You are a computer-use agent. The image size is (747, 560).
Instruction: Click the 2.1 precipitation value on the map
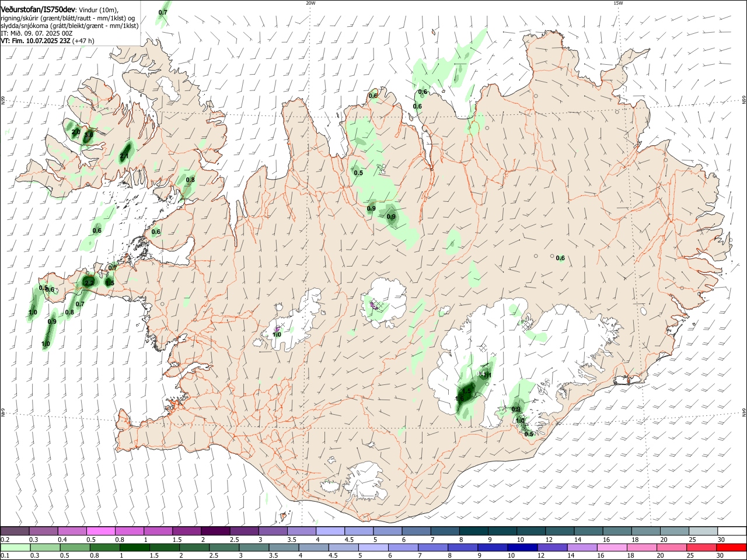pyautogui.click(x=124, y=156)
